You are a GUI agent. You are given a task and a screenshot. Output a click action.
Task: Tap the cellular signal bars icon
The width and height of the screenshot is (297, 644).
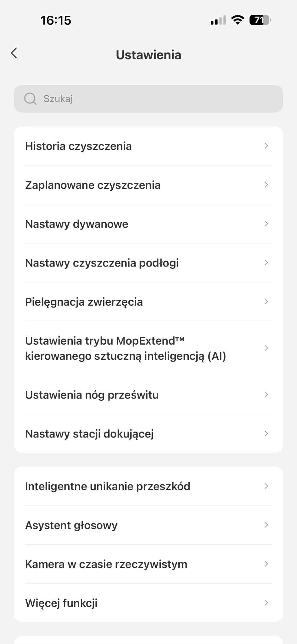pos(218,20)
